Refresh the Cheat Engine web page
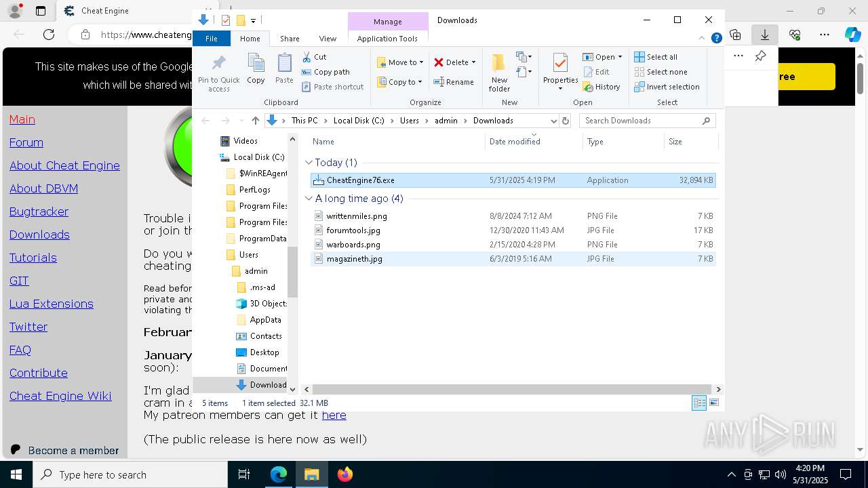The height and width of the screenshot is (488, 868). click(49, 35)
